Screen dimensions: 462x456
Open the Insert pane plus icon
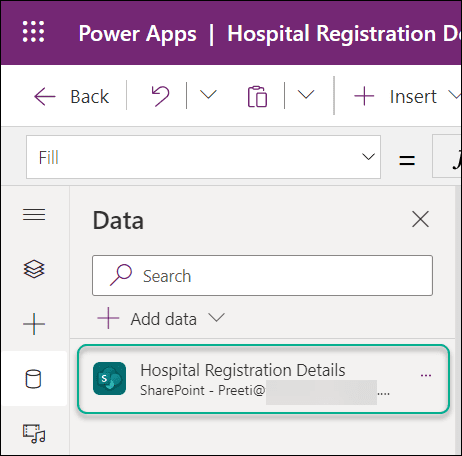34,324
